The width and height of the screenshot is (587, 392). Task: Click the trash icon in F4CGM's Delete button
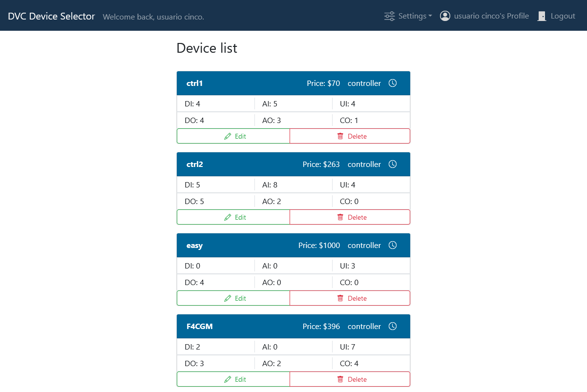340,379
